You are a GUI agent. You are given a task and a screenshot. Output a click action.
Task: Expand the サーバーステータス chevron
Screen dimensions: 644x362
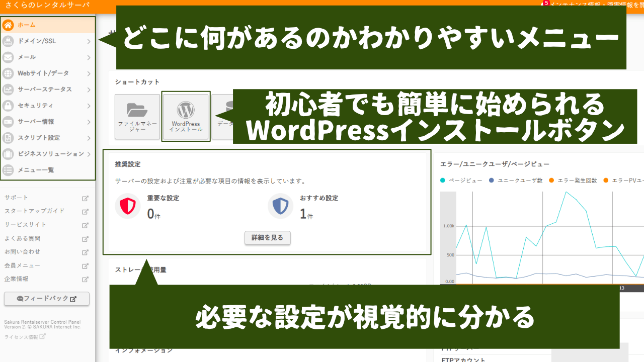click(x=89, y=89)
